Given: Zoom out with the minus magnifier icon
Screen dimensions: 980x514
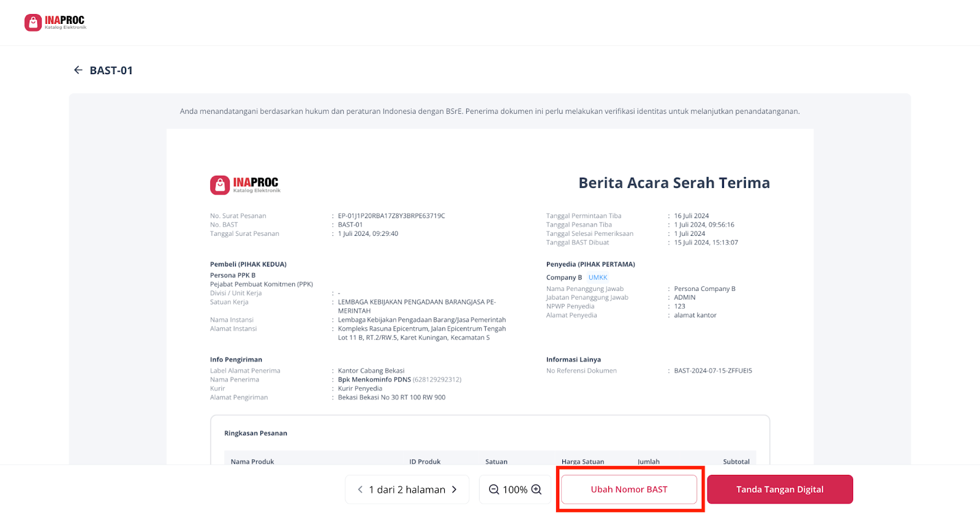Looking at the screenshot, I should 494,489.
